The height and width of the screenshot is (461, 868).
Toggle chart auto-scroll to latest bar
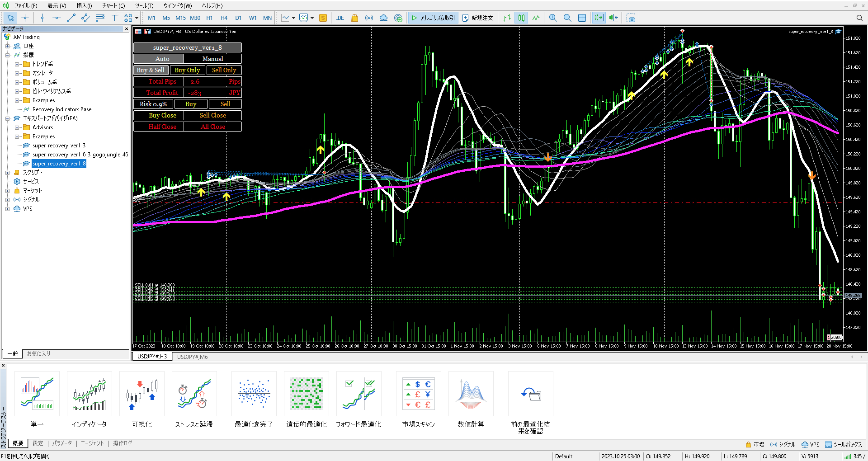(x=599, y=18)
